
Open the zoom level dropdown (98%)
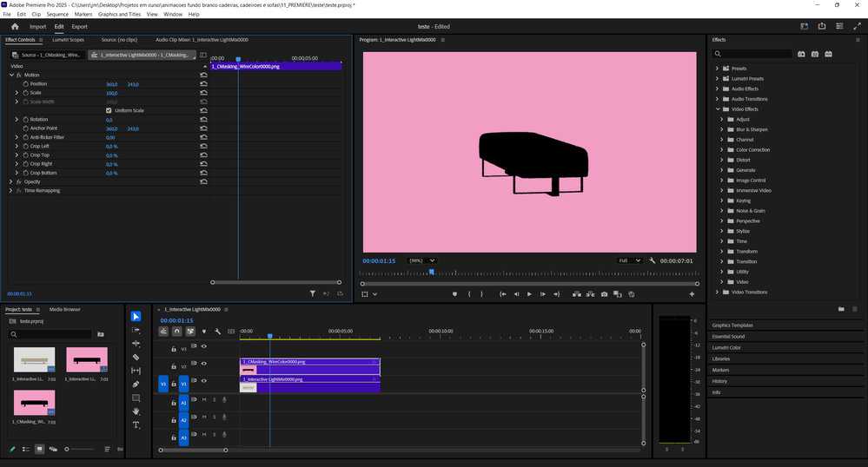click(x=421, y=260)
